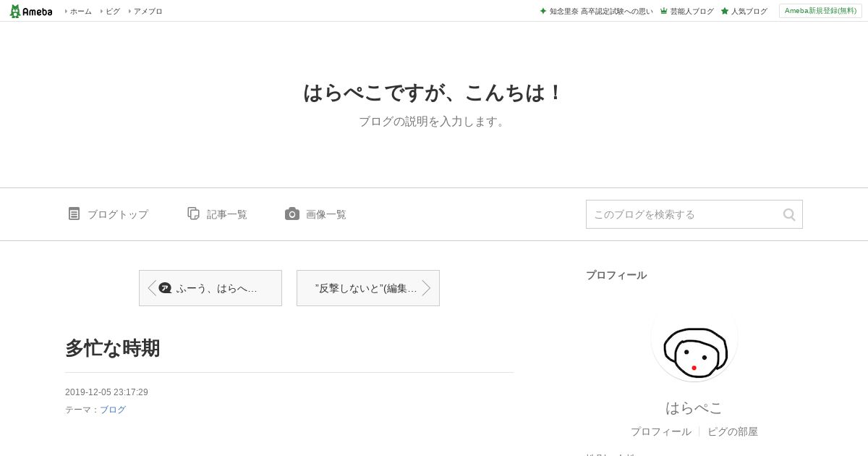Open blog title はらぺこですが、こんにちは！
Viewport: 868px width, 456px height.
coord(433,93)
